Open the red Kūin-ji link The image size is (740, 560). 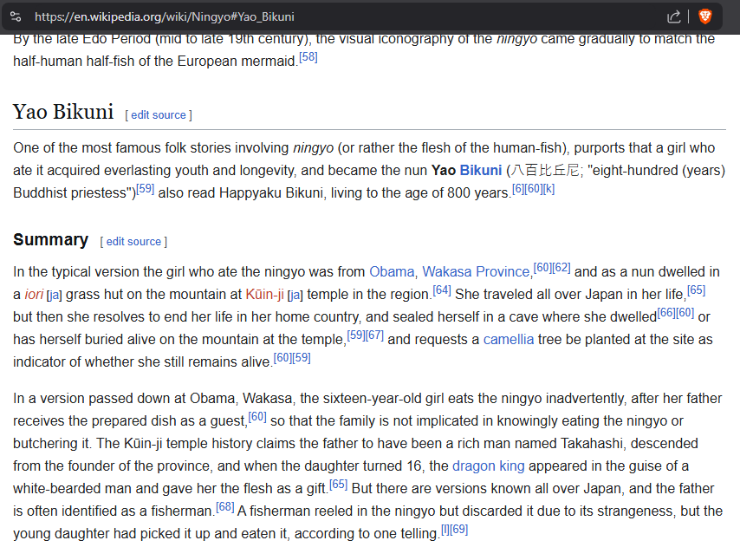(265, 294)
